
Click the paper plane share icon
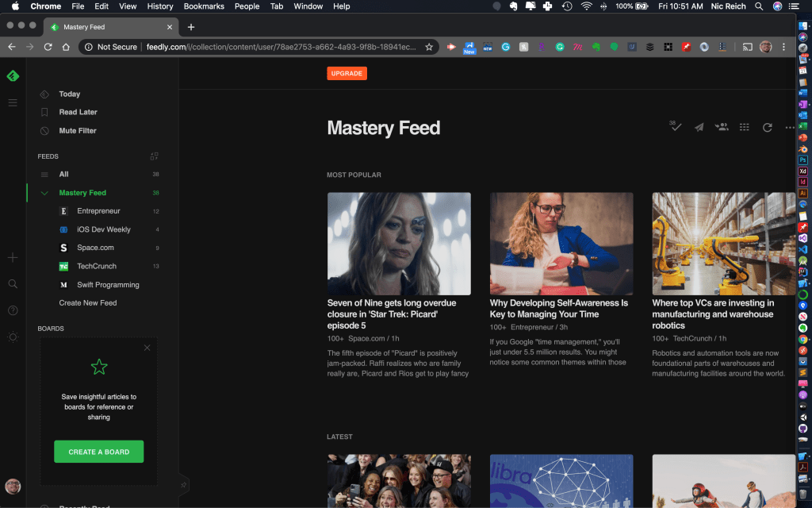[699, 127]
